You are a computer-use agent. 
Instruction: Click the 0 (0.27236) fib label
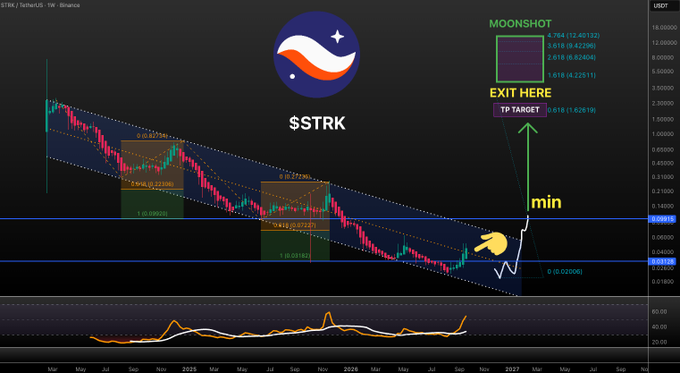294,177
